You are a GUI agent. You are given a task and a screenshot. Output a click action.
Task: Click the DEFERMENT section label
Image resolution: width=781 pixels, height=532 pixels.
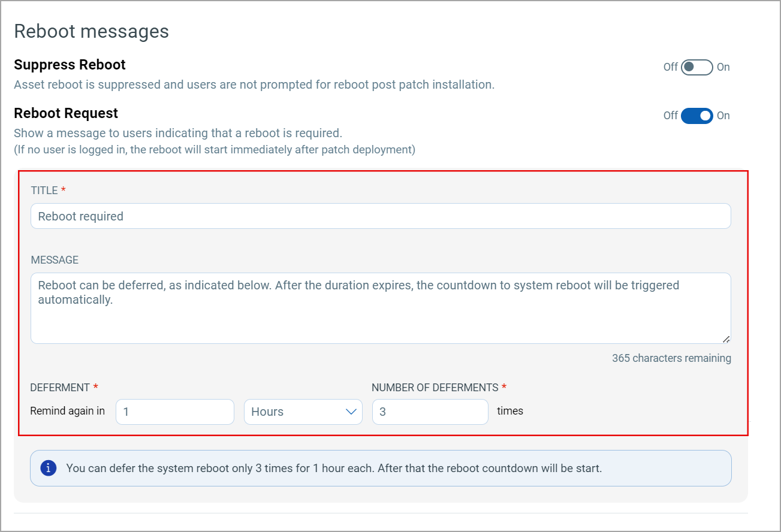[x=60, y=387]
